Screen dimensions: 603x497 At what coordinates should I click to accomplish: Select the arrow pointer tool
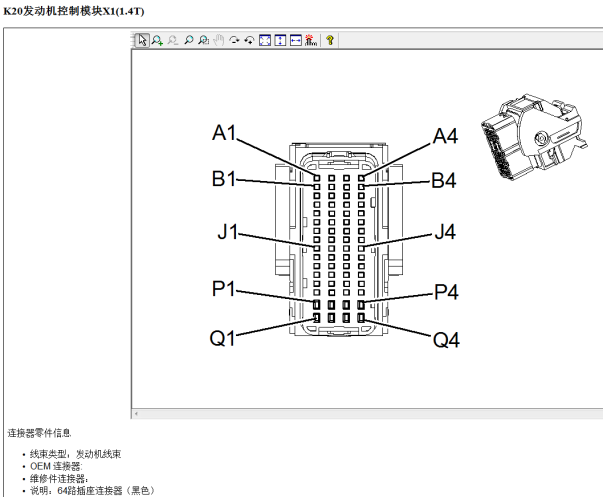142,40
